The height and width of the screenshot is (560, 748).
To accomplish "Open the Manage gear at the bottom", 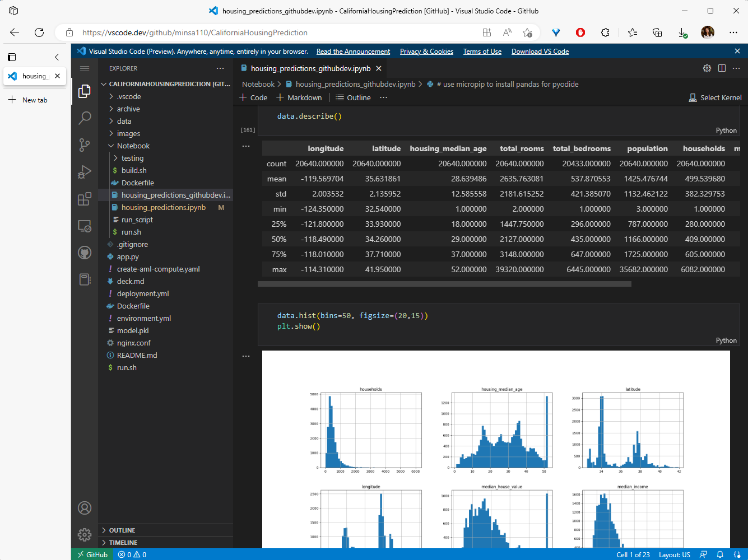I will 84,535.
